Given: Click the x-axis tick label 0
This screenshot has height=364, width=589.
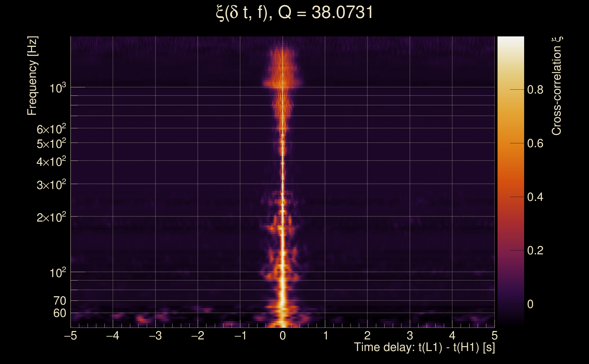Looking at the screenshot, I should pyautogui.click(x=283, y=336).
